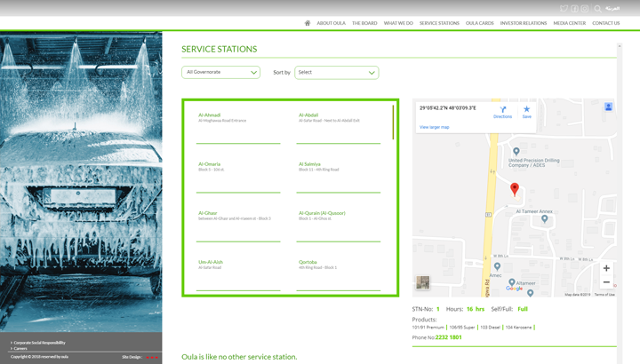Click the Al Tameer Annex map marker

click(544, 219)
